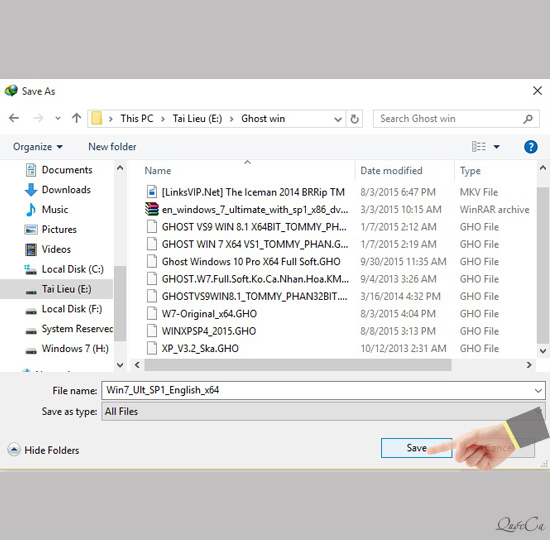Select GHOST WIN 7 X64 VS1 file
This screenshot has height=540, width=550.
pyautogui.click(x=255, y=245)
